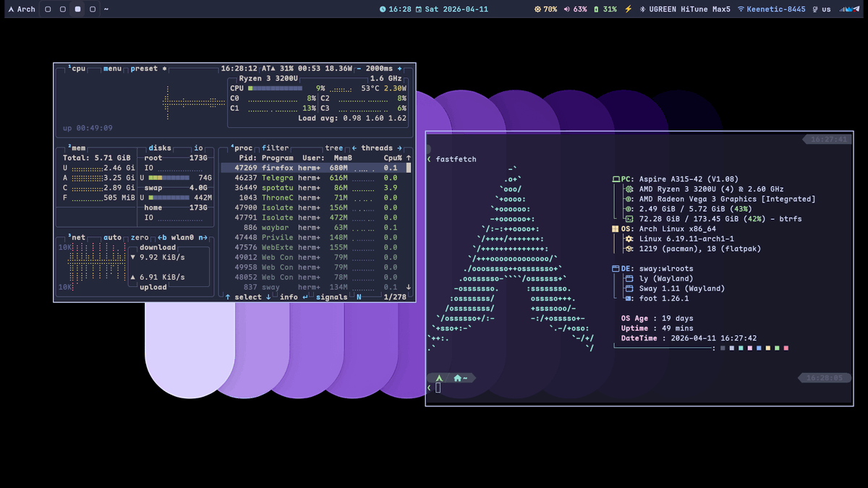The width and height of the screenshot is (868, 488).
Task: Open info for selected process
Action: click(293, 297)
